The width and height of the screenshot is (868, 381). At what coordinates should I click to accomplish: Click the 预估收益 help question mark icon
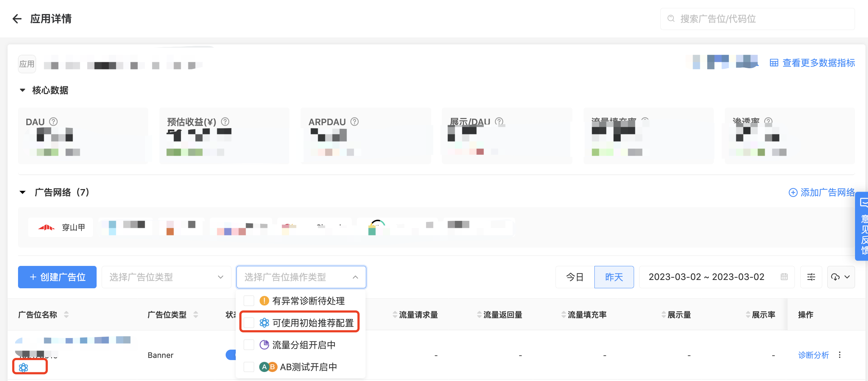pyautogui.click(x=225, y=122)
